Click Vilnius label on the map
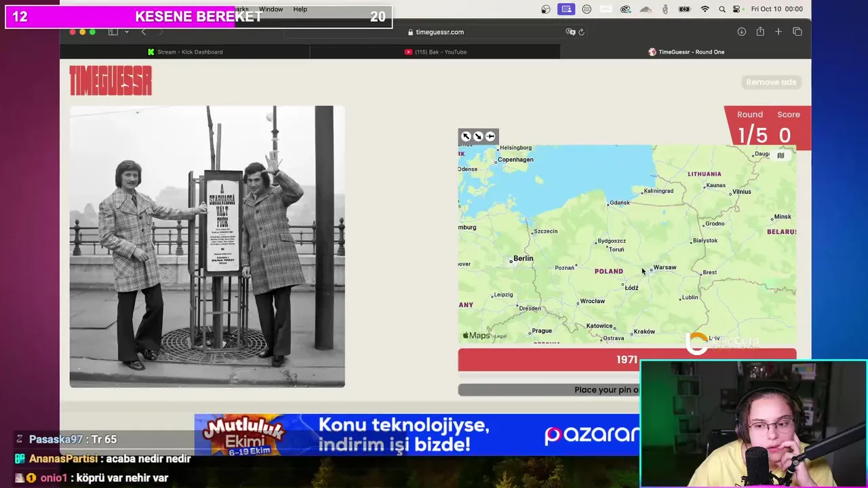Screen dimensions: 868x488 (741, 192)
